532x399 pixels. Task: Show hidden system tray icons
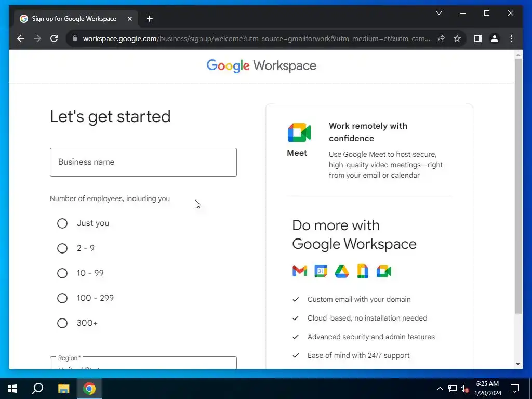click(x=440, y=389)
